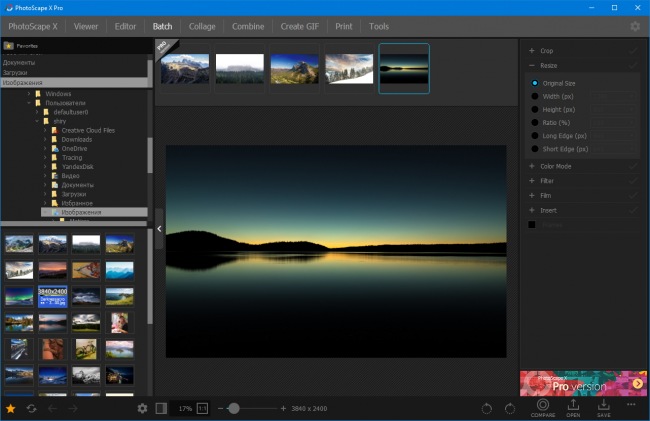Image resolution: width=650 pixels, height=421 pixels.
Task: Click the zoom slider handle
Action: tap(234, 409)
